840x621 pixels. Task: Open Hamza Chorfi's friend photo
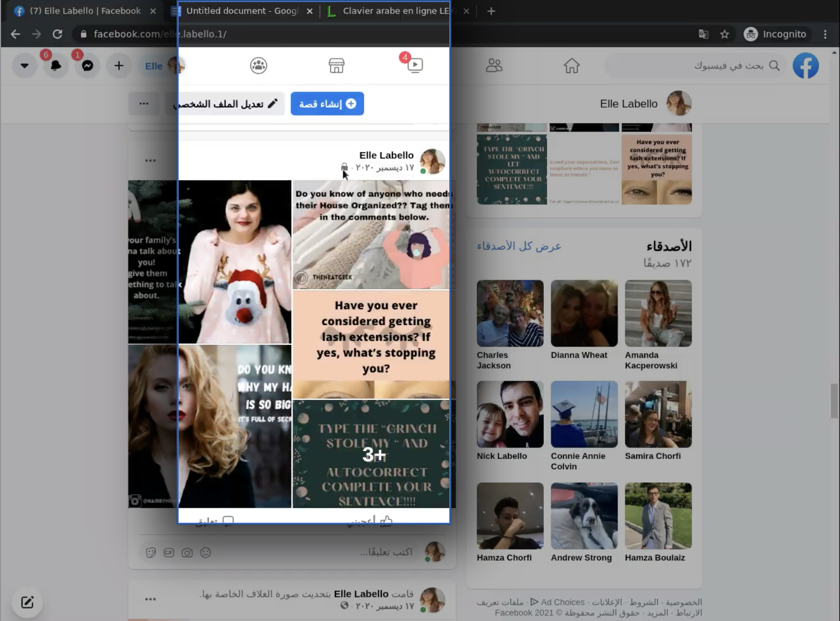pyautogui.click(x=510, y=515)
